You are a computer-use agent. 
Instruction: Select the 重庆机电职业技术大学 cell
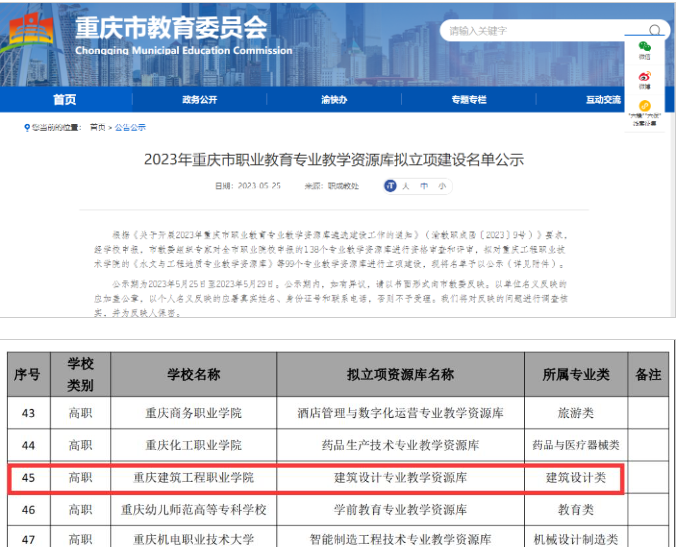click(x=194, y=537)
